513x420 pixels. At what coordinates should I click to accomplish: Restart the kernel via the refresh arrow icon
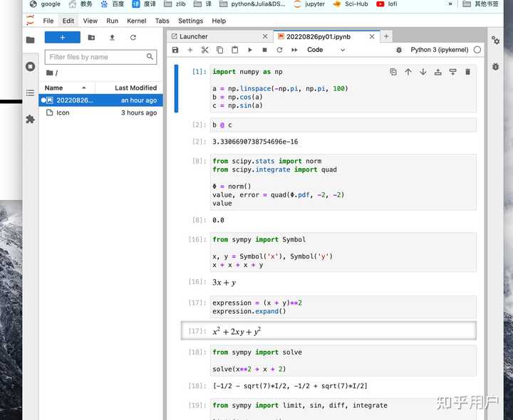[x=279, y=50]
